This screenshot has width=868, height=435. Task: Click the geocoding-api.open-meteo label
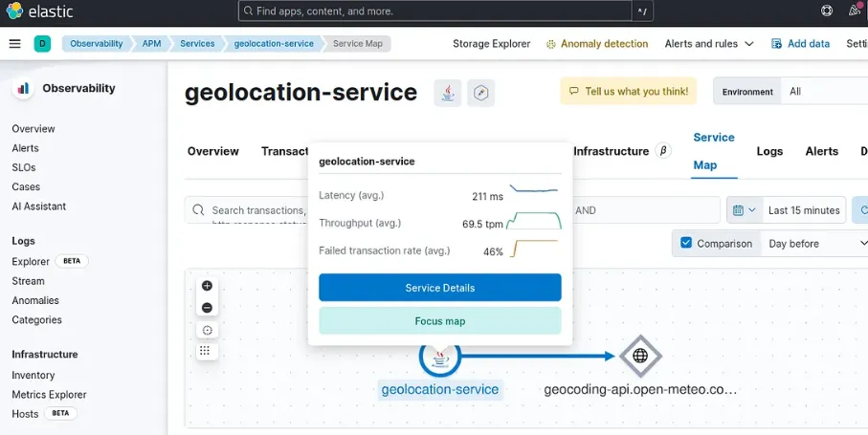coord(640,389)
